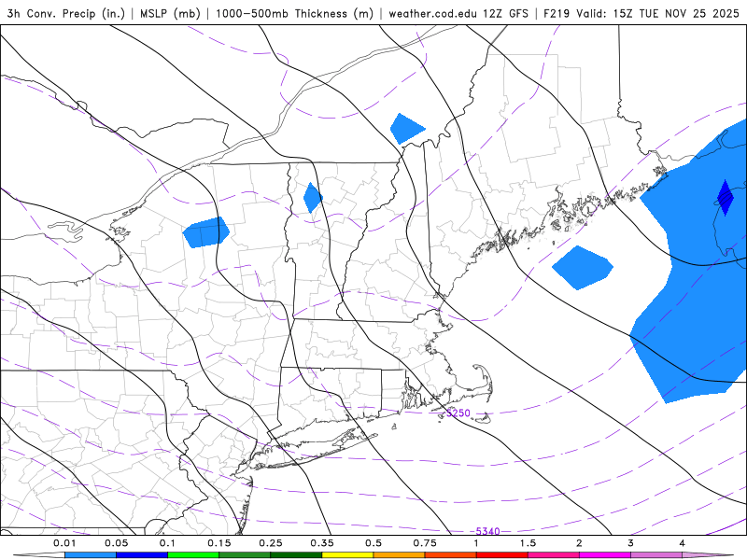Screen dimensions: 747x560
Task: Click the "4" legend value
Action: [683, 543]
